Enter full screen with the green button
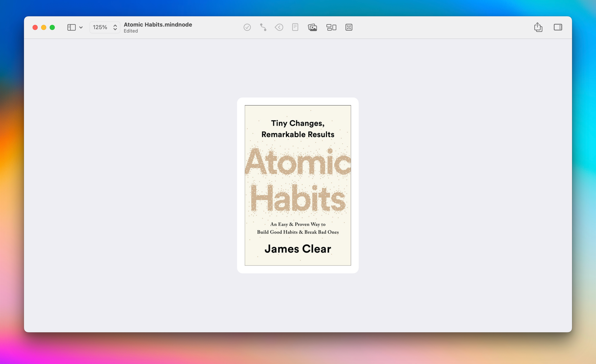Screen dimensions: 596x364 tap(52, 27)
